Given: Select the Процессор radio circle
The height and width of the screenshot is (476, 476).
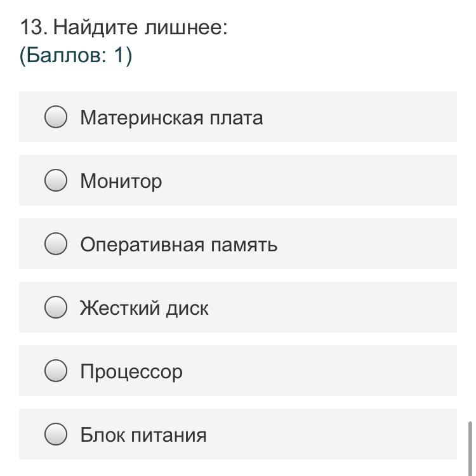Looking at the screenshot, I should 56,371.
